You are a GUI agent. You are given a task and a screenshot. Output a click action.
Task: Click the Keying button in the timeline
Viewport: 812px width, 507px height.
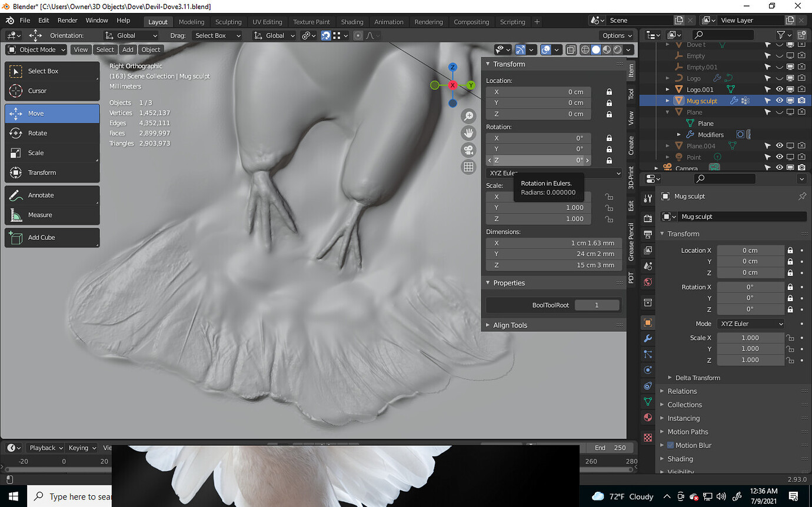(81, 448)
